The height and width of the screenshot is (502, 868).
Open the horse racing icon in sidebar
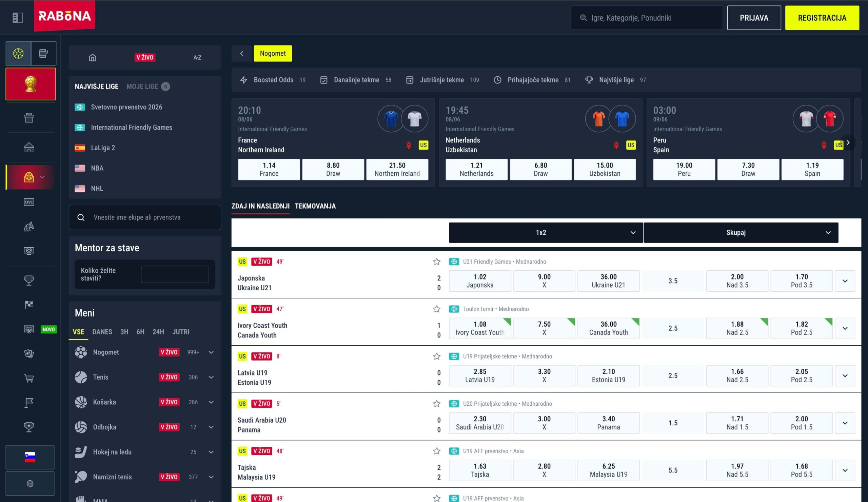[x=29, y=226]
